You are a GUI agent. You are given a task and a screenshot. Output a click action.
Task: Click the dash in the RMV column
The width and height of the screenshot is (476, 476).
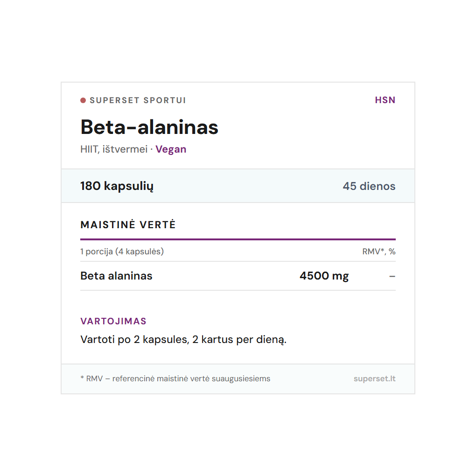[392, 276]
